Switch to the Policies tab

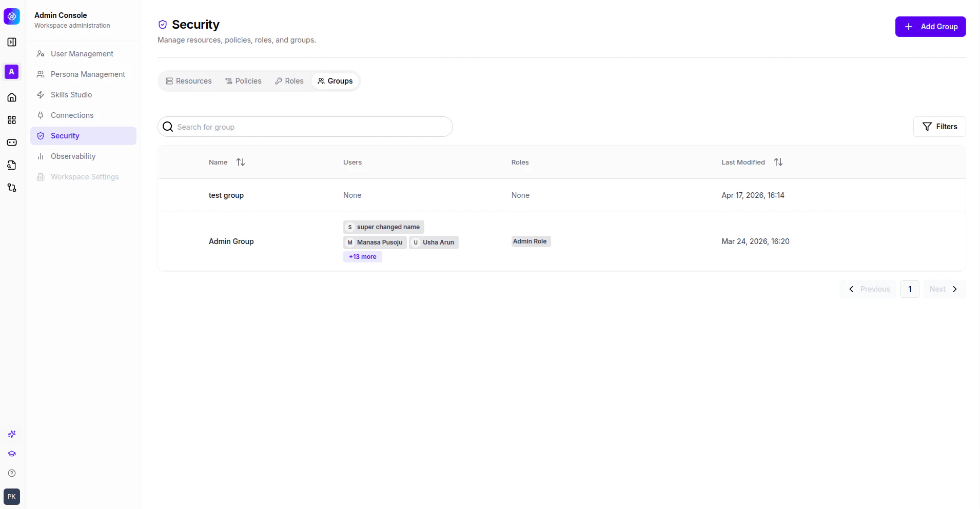pyautogui.click(x=243, y=81)
